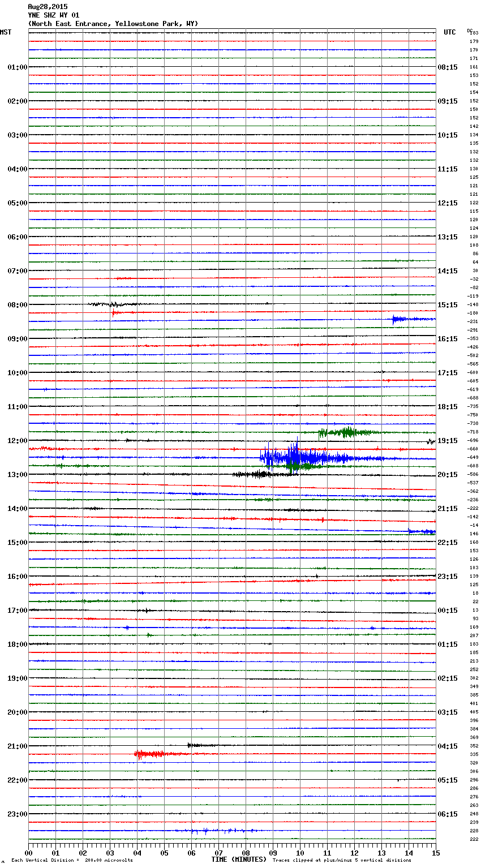
Task: Click the TIME (MINUTES) axis title
Action: pyautogui.click(x=239, y=860)
